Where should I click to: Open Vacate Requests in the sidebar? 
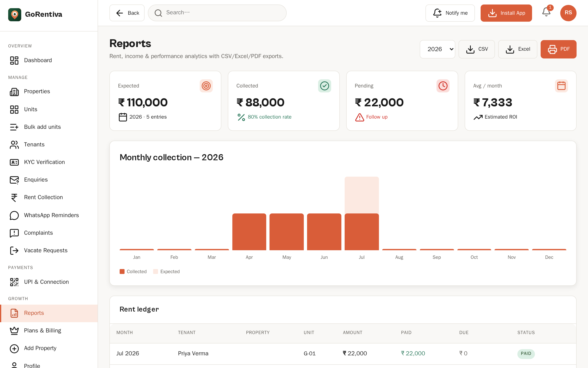(x=49, y=250)
